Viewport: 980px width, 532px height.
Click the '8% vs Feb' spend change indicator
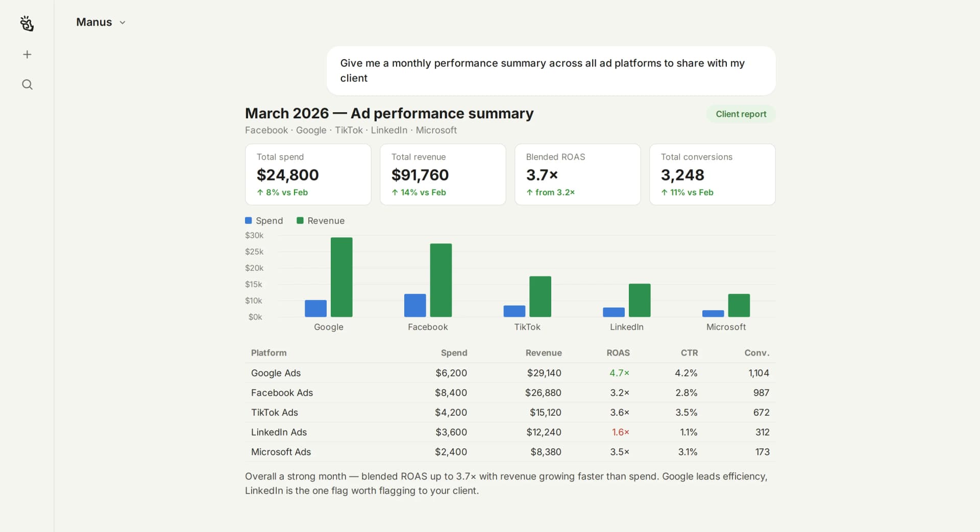click(282, 192)
